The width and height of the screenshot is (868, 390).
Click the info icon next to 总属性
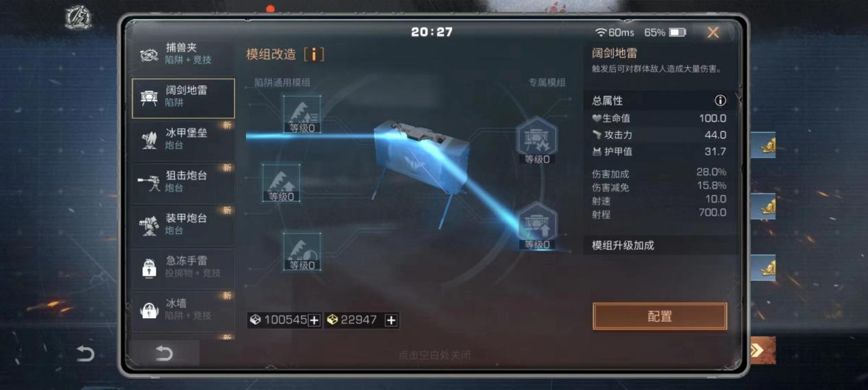coord(720,101)
